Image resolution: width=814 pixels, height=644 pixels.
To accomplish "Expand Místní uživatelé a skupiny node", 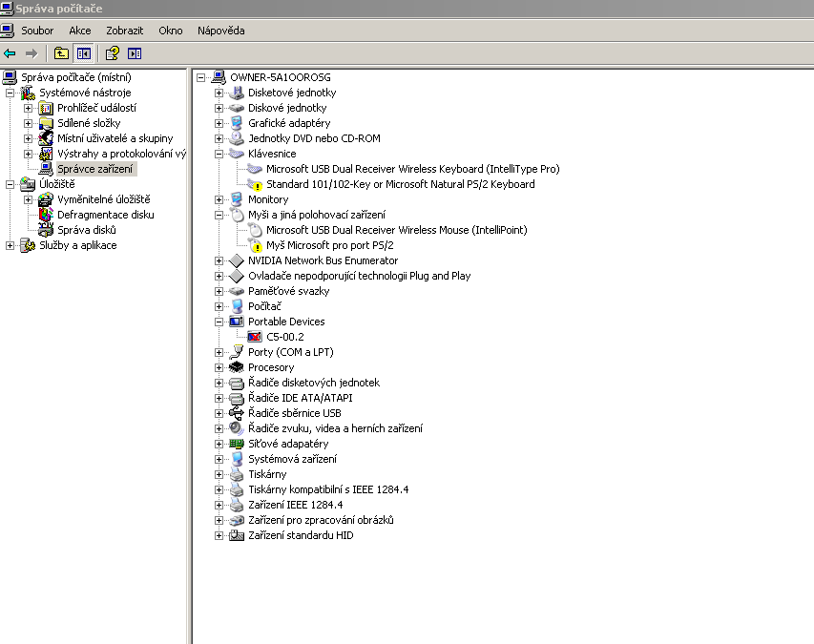I will coord(28,138).
